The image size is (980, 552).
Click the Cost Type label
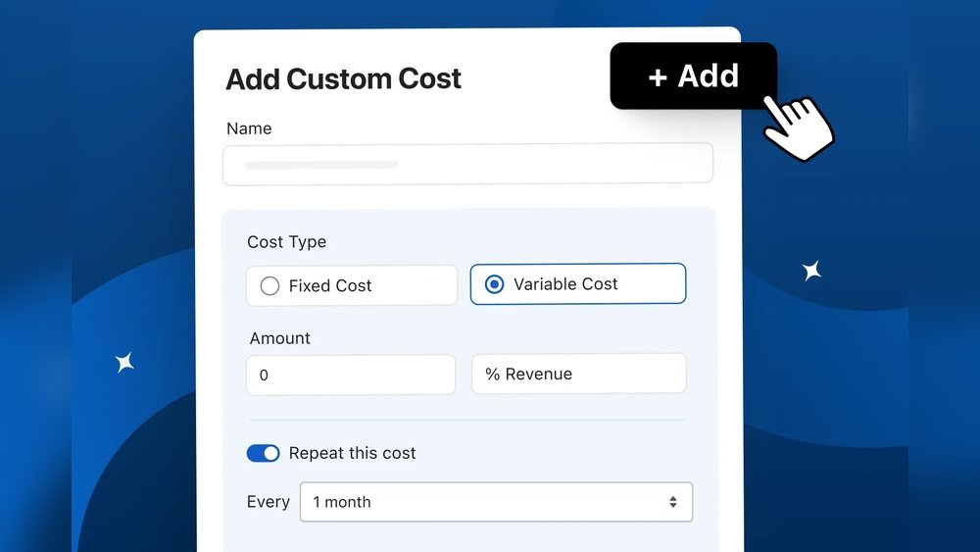point(286,242)
